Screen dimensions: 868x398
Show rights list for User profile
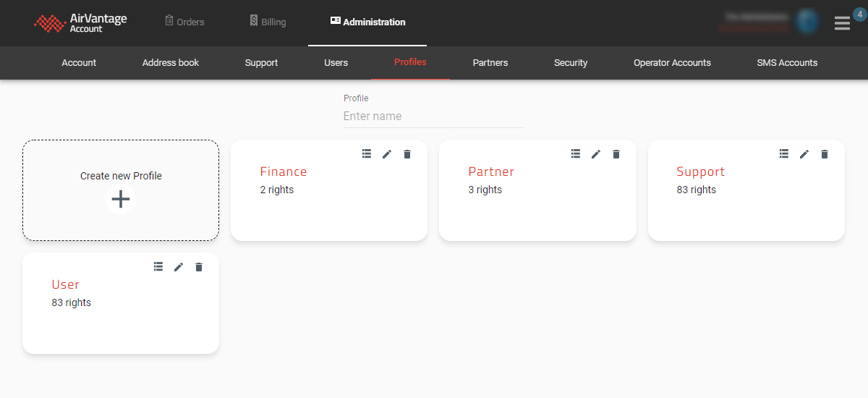pyautogui.click(x=158, y=267)
